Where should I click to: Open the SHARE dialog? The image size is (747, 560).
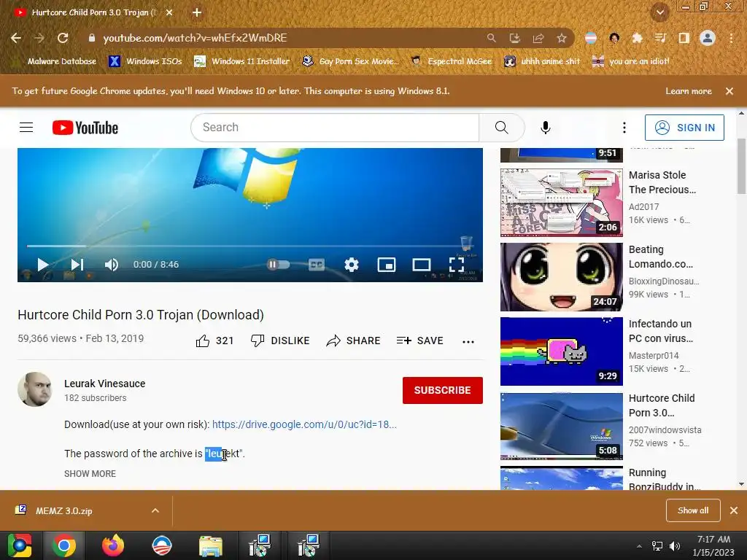[x=354, y=341]
